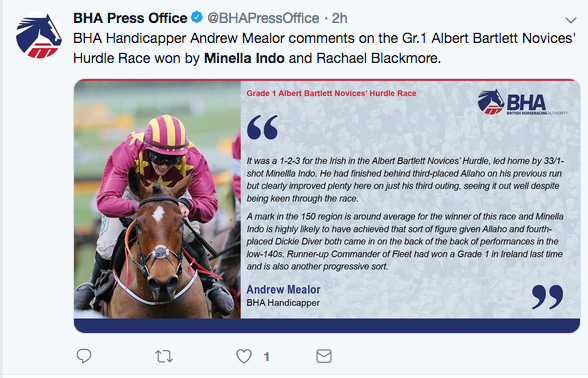Click the BHA logo inside the image
This screenshot has height=378, width=588.
[x=522, y=102]
